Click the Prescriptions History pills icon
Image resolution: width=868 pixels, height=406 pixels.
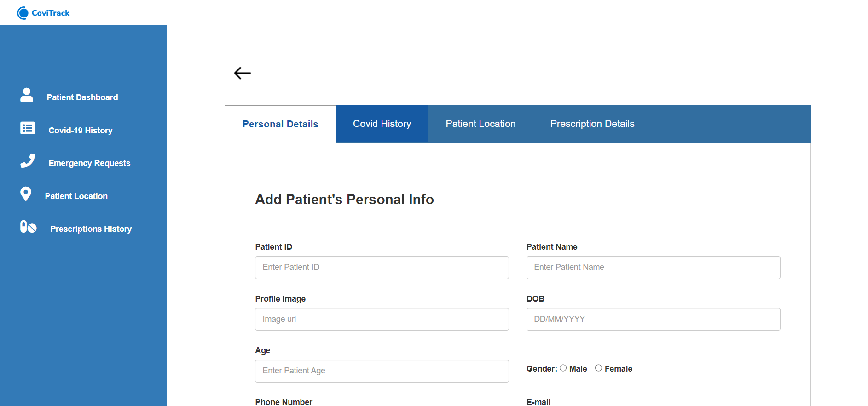click(x=28, y=226)
